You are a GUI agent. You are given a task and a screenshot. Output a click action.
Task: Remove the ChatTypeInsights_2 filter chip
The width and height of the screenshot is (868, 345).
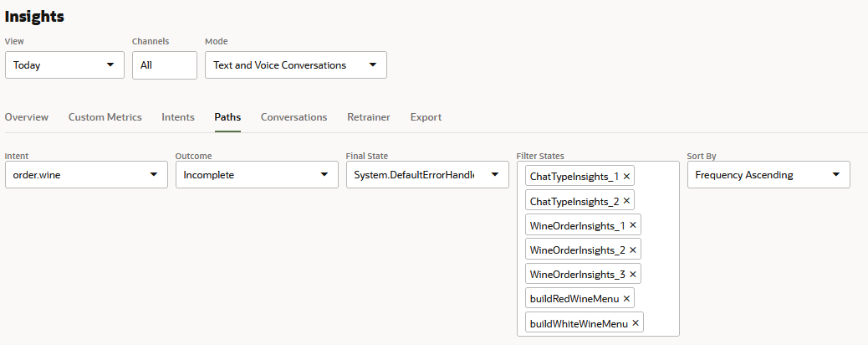coord(627,201)
